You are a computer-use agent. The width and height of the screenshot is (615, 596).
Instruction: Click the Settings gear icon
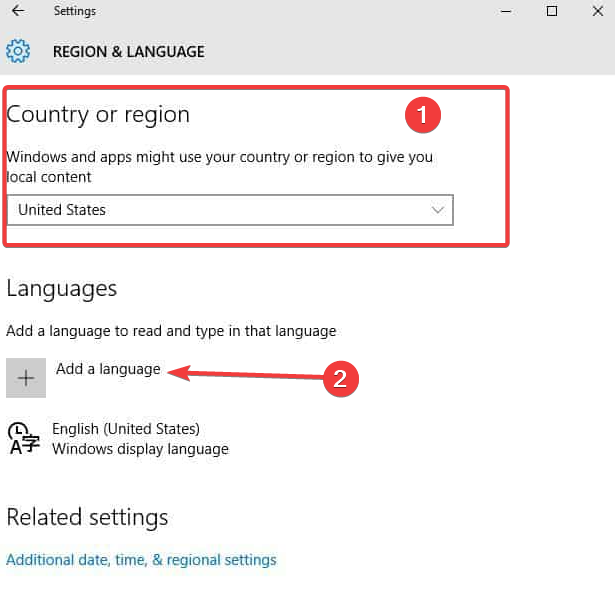click(18, 51)
